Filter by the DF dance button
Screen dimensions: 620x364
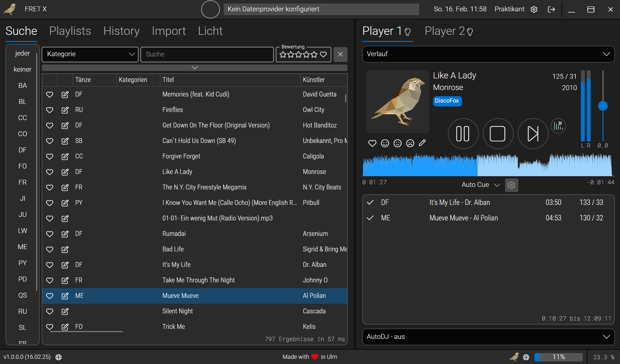coord(22,150)
